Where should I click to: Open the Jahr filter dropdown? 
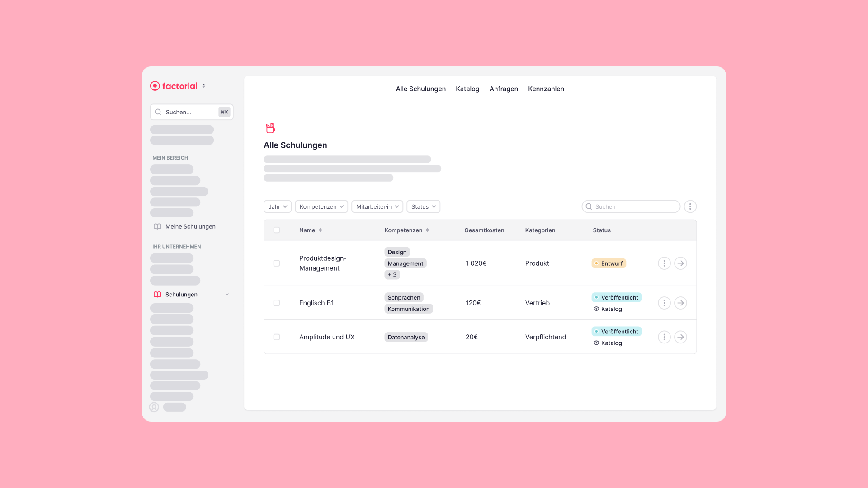[x=277, y=206]
